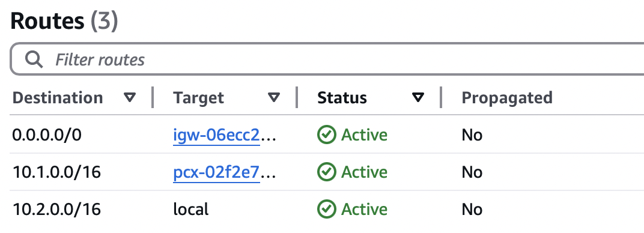Screen dimensions: 644x233
Task: Sort by Target column arrow
Action: pyautogui.click(x=273, y=98)
